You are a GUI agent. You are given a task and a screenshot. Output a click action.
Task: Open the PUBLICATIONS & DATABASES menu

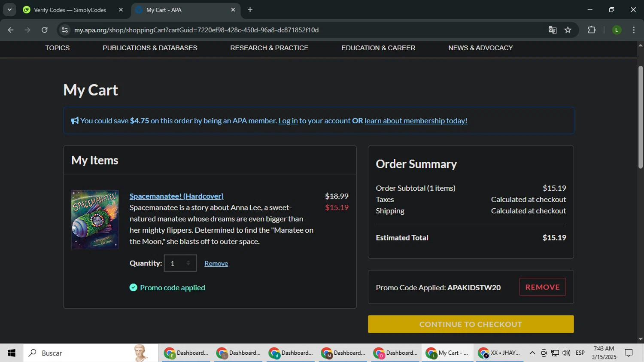point(150,48)
